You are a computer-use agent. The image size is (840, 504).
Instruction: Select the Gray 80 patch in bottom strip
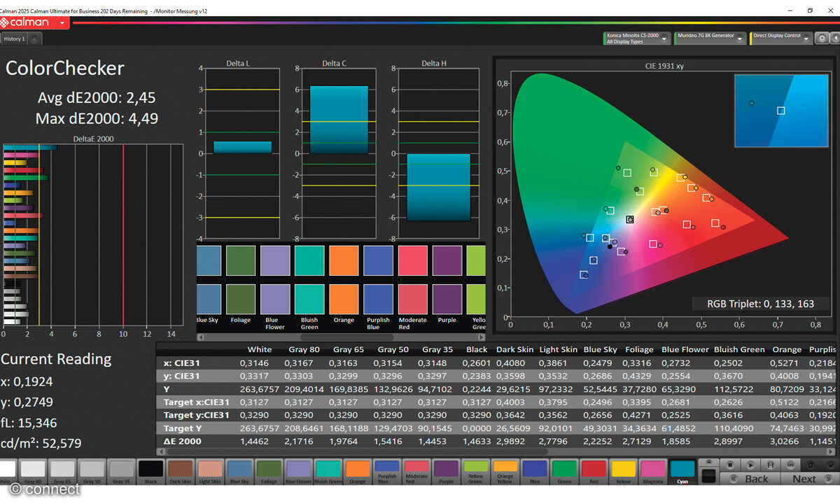[x=33, y=471]
